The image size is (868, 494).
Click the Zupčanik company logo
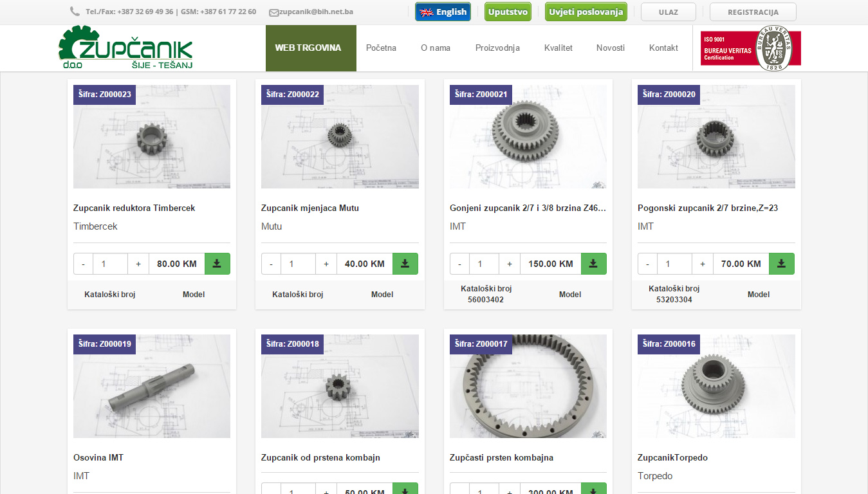(125, 47)
